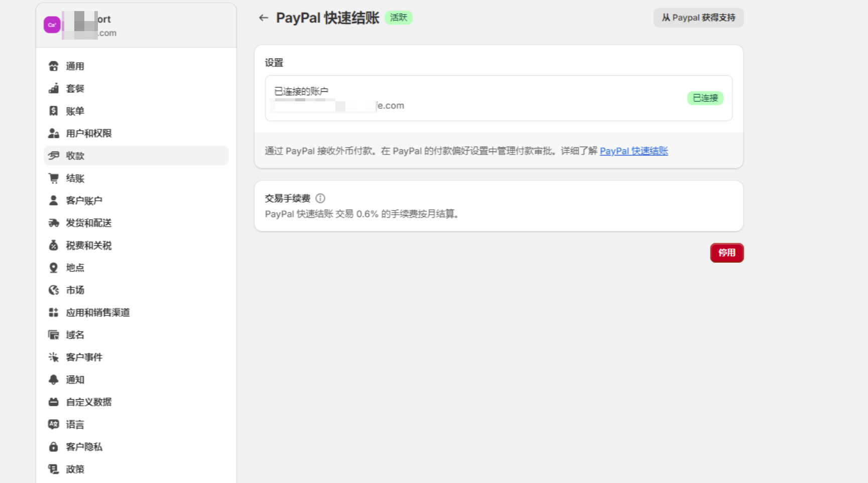
Task: Click the 活跃 status badge
Action: point(399,18)
